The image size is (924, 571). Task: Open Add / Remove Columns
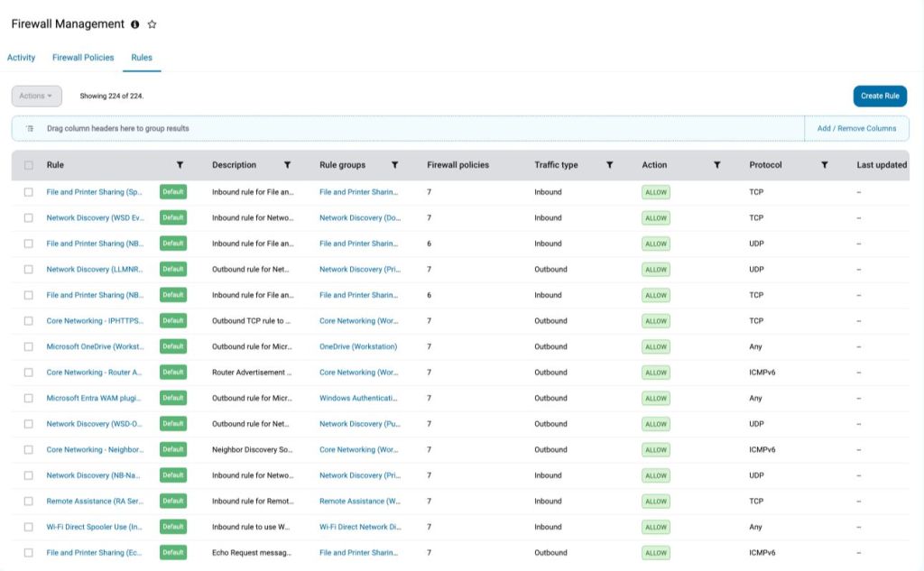tap(856, 128)
